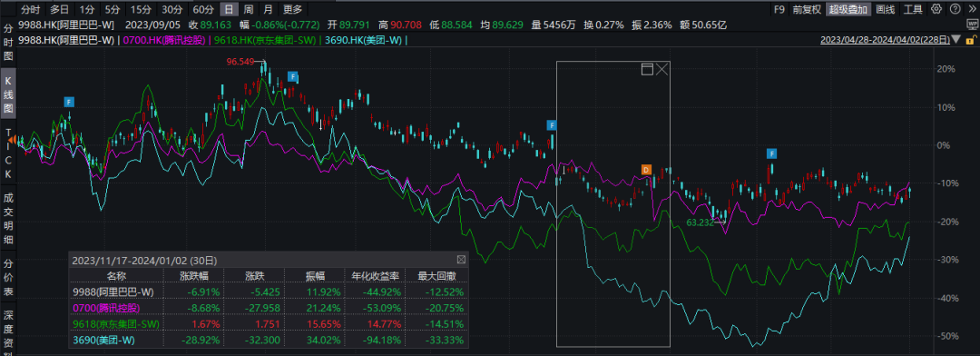Open the settings gear icon
This screenshot has height=356, width=980.
(x=936, y=9)
